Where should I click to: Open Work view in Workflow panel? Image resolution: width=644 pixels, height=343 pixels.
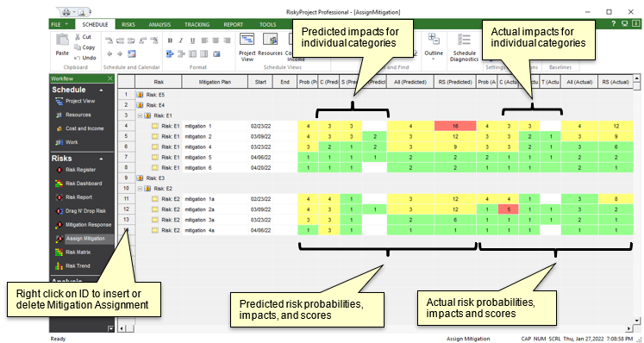click(66, 142)
